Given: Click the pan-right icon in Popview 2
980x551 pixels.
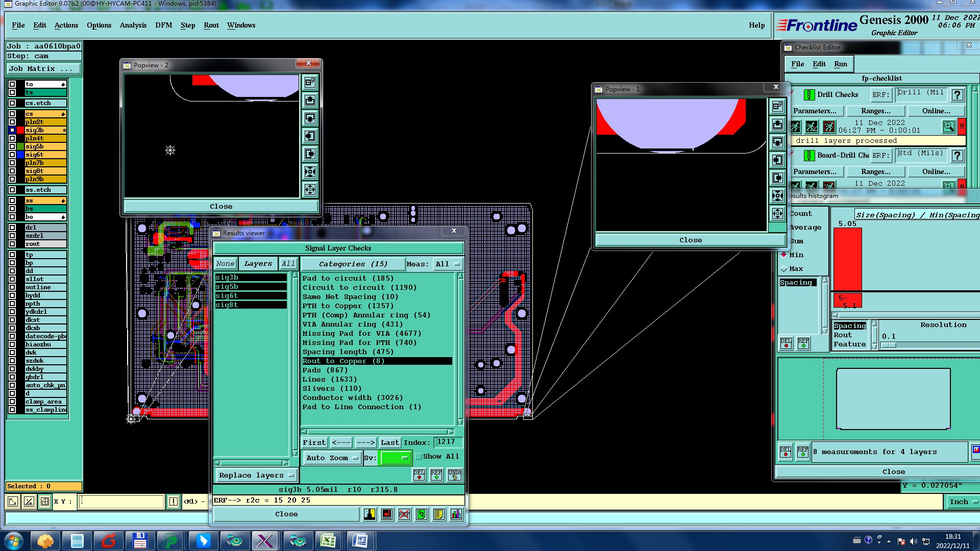Looking at the screenshot, I should (x=310, y=154).
